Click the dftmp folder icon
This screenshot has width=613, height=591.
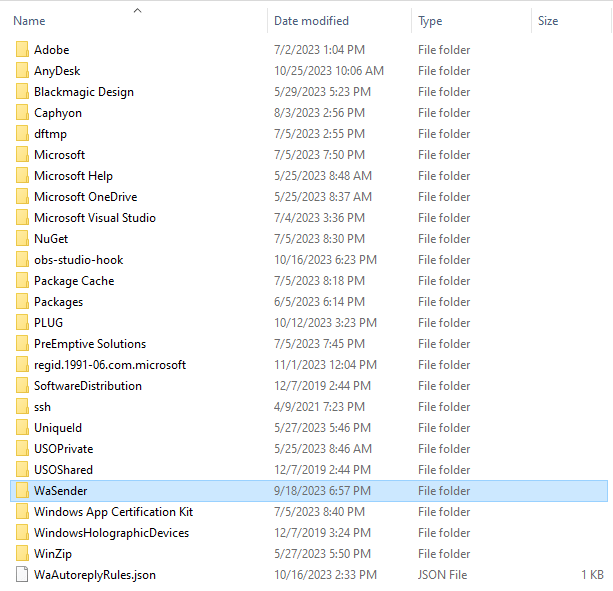tap(22, 134)
